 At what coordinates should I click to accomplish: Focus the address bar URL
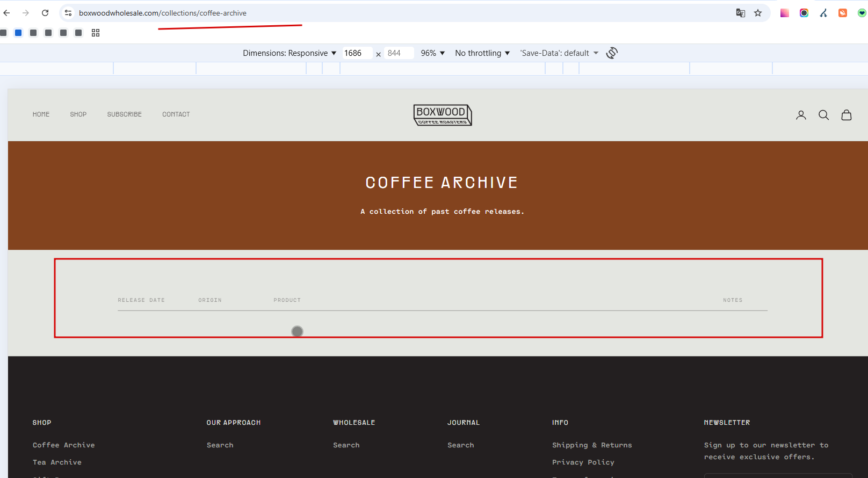tap(163, 13)
